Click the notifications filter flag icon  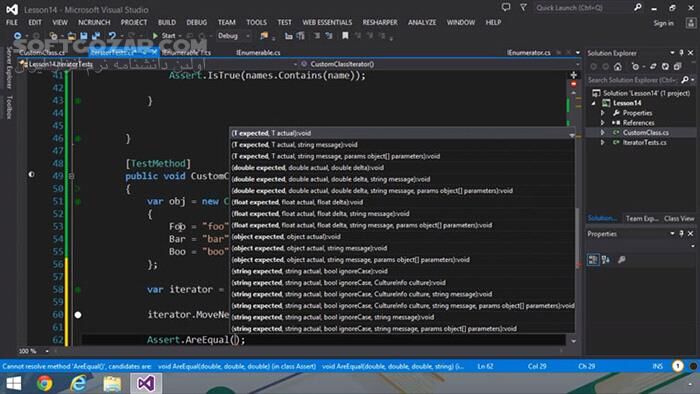[x=523, y=8]
